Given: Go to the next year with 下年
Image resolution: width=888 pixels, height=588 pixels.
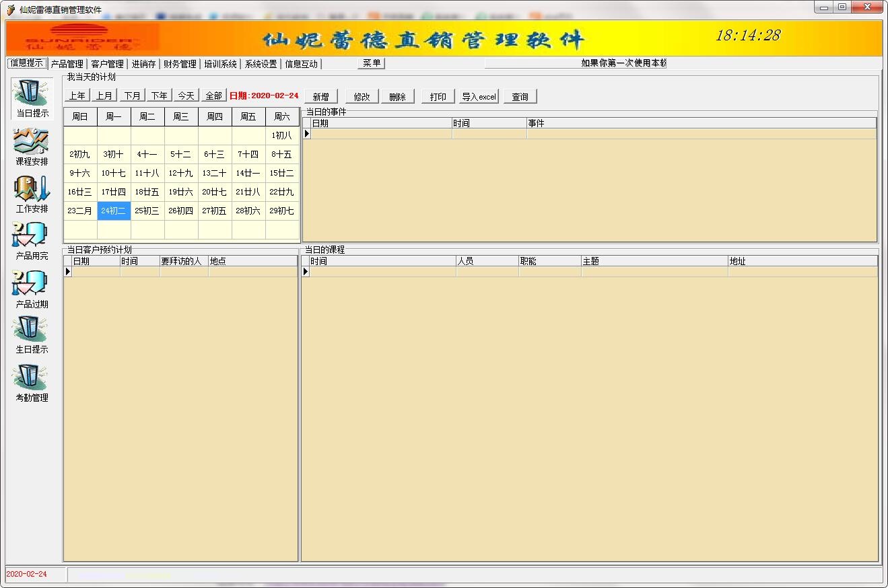Looking at the screenshot, I should (159, 96).
